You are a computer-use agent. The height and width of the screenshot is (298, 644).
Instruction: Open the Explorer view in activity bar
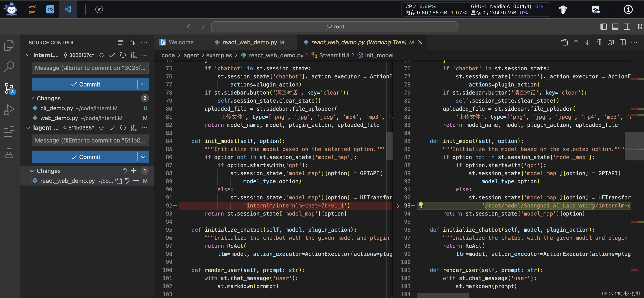pyautogui.click(x=9, y=45)
